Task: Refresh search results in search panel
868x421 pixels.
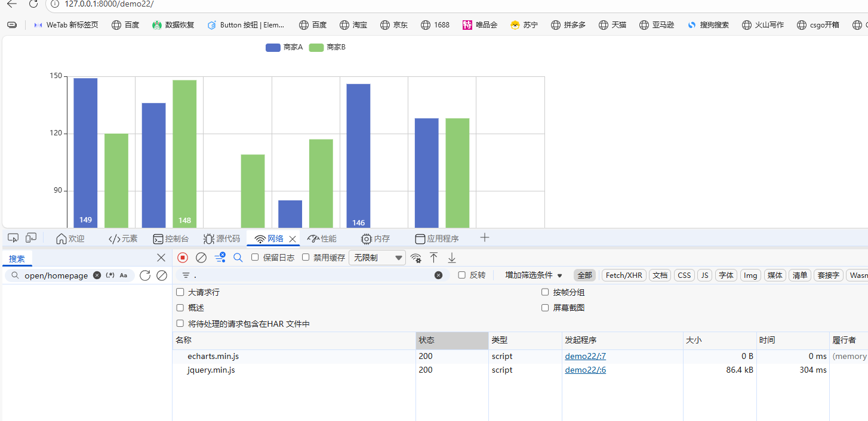Action: coord(145,275)
